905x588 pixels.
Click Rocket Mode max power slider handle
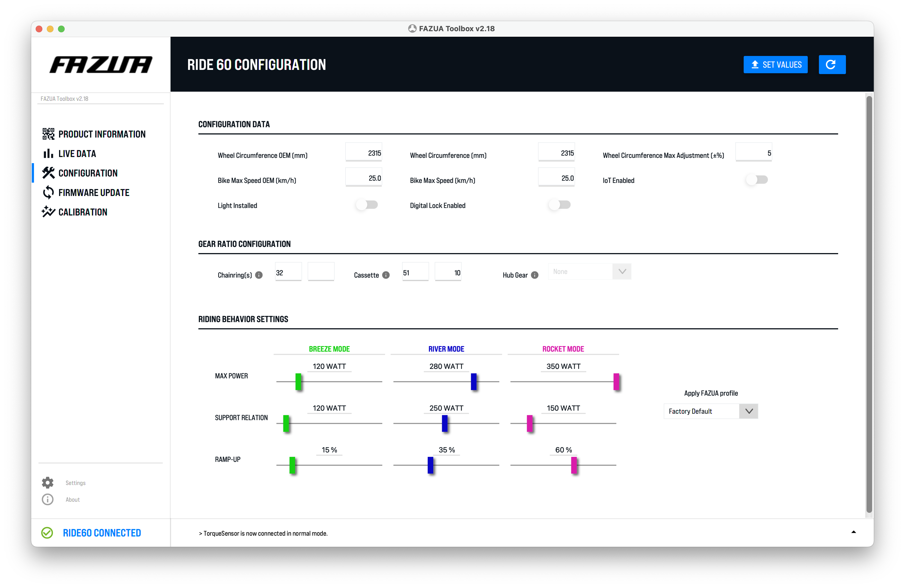point(616,382)
